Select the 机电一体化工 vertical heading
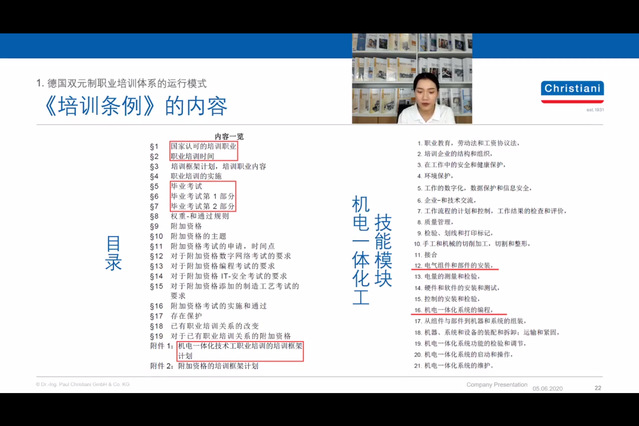Image resolution: width=639 pixels, height=426 pixels. 361,250
